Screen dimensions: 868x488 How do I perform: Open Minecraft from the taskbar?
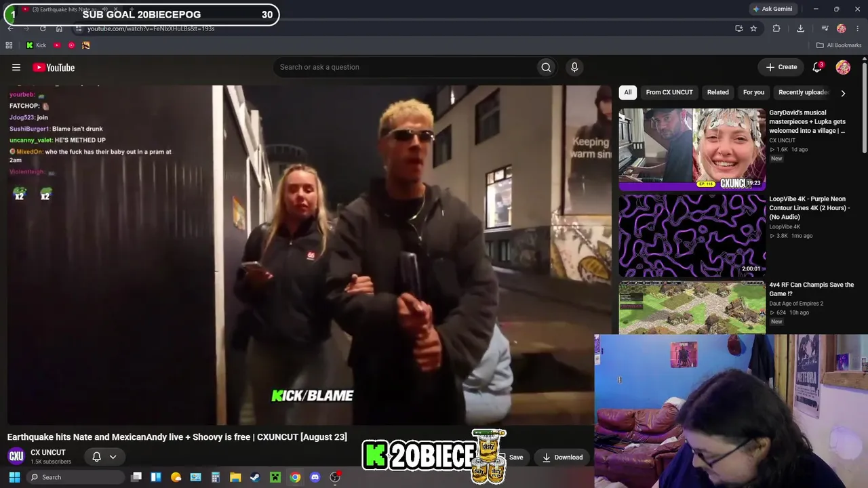(275, 477)
